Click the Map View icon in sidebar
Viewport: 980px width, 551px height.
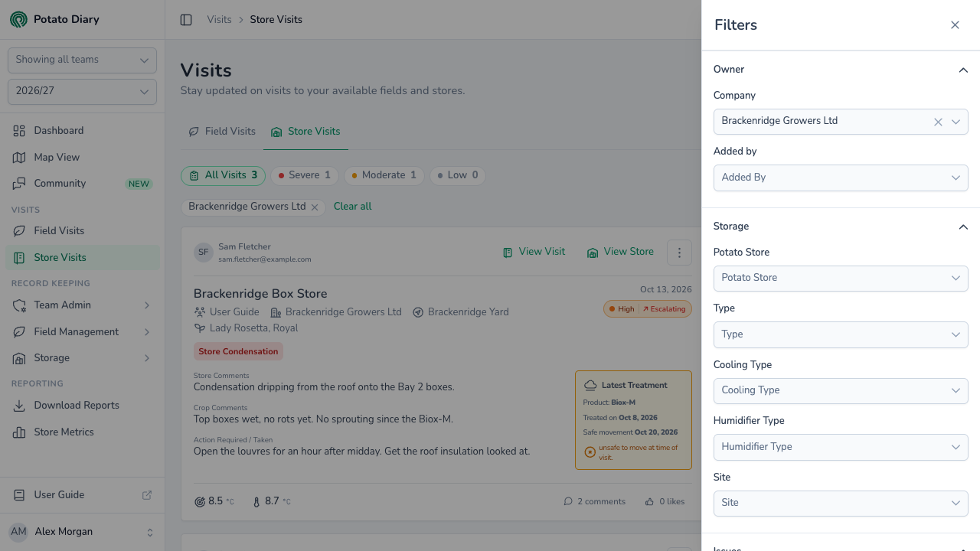pos(19,158)
